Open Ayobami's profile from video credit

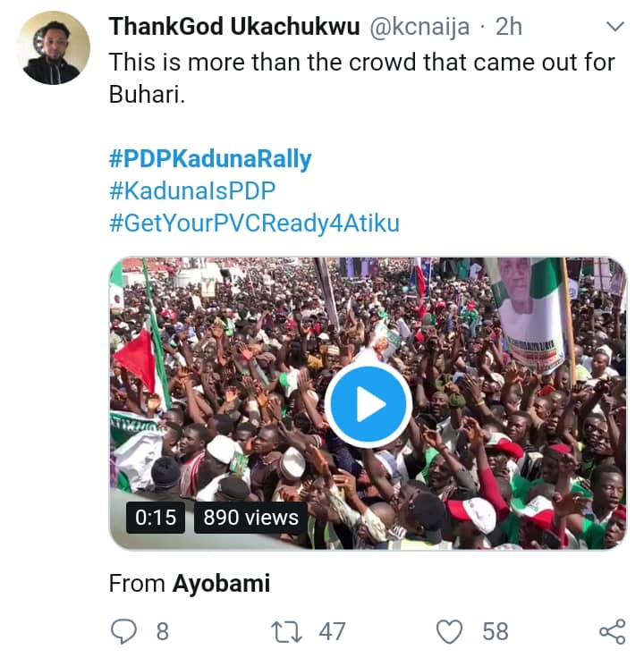click(x=220, y=584)
